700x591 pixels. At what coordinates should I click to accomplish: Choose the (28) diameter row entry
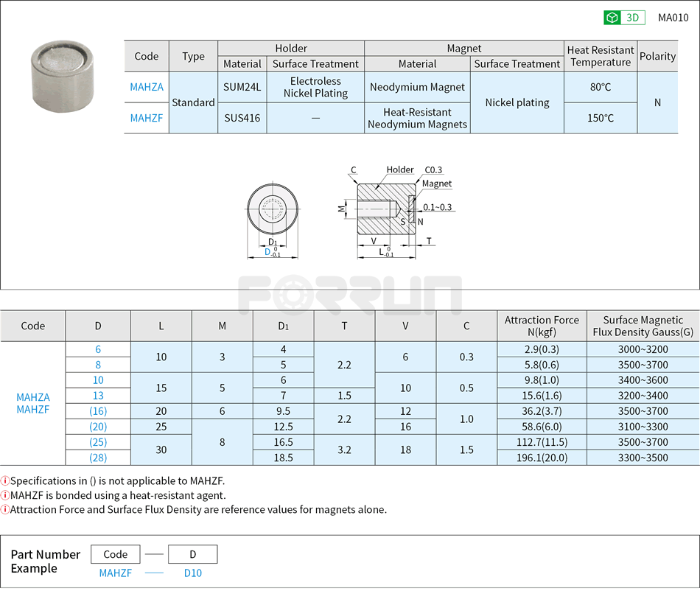tap(98, 458)
